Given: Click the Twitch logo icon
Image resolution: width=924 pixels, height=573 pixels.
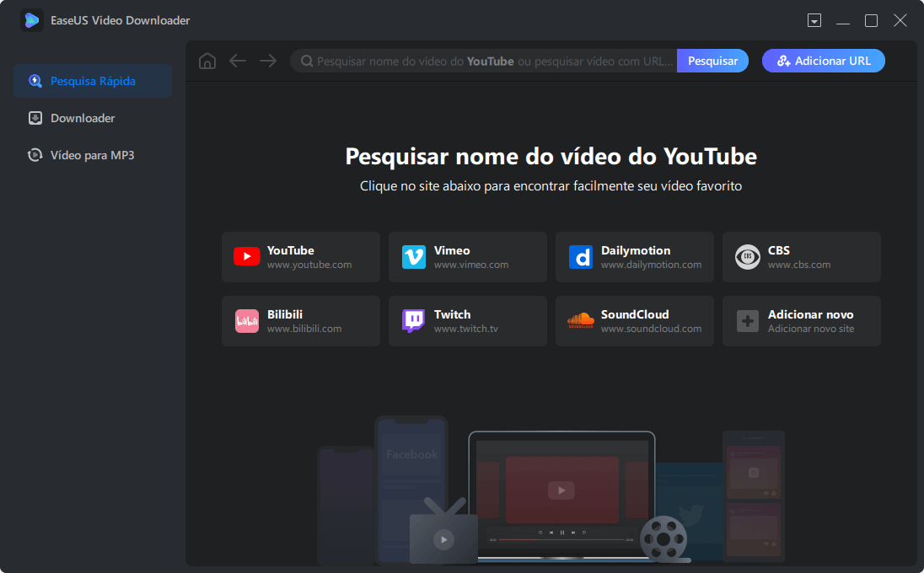Looking at the screenshot, I should click(414, 321).
